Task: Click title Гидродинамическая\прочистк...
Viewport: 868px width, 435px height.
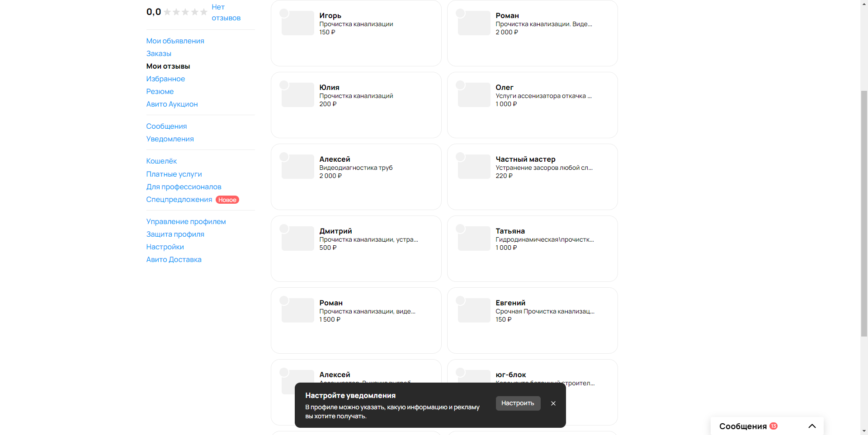Action: [545, 239]
